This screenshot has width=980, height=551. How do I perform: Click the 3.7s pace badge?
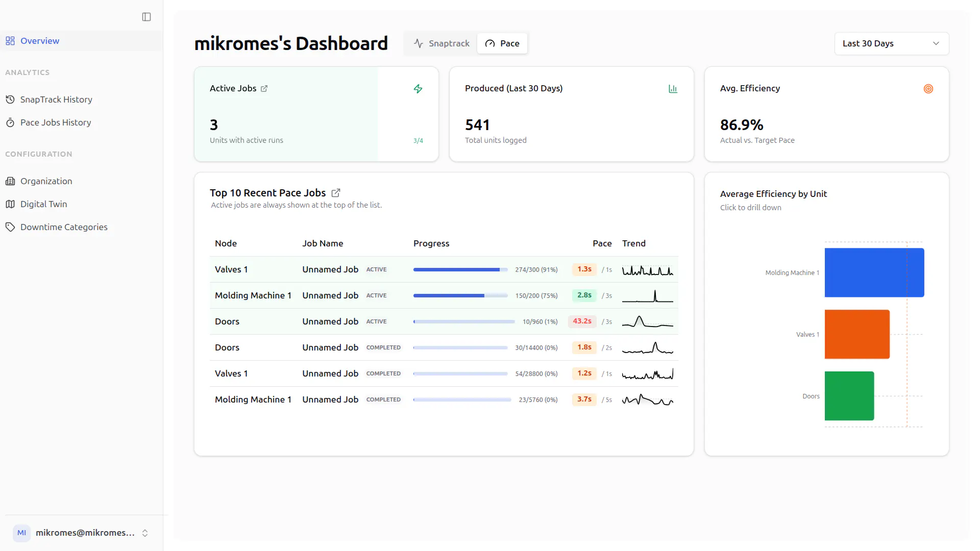pyautogui.click(x=584, y=399)
